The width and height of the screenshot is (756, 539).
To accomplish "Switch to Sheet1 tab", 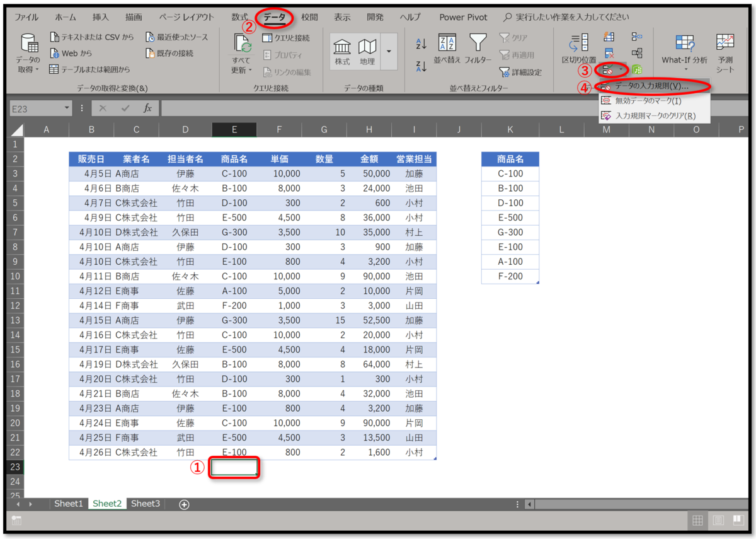I will click(x=68, y=504).
